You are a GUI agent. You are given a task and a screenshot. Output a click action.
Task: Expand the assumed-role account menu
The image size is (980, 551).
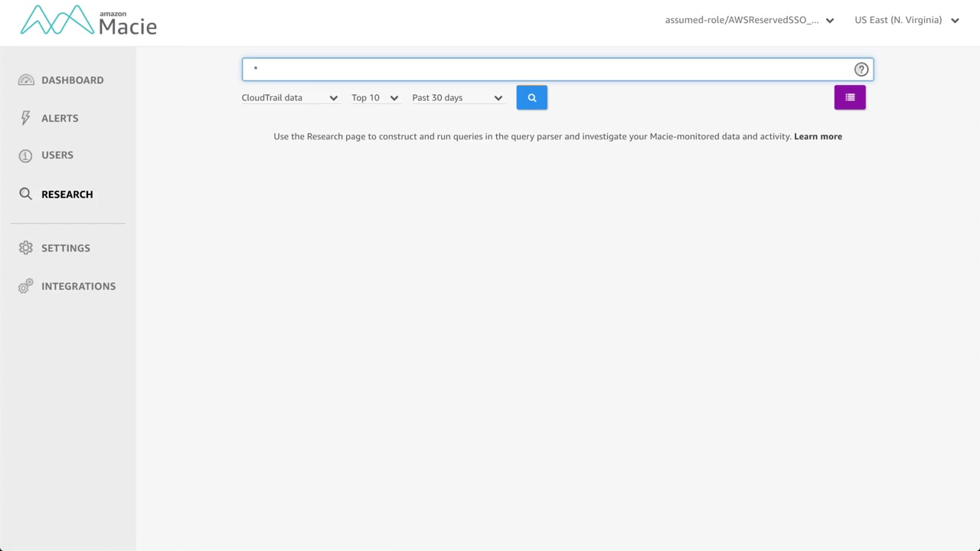pos(750,21)
